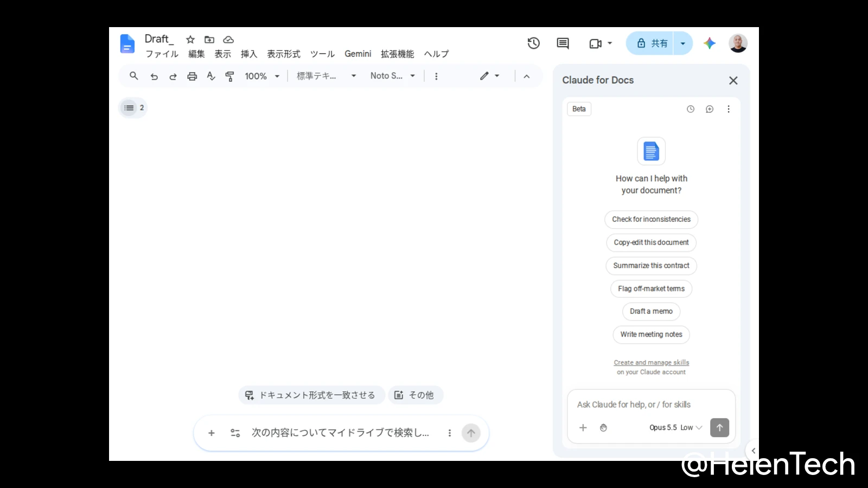Change Opus 5.5 Low model dropdown

click(676, 428)
